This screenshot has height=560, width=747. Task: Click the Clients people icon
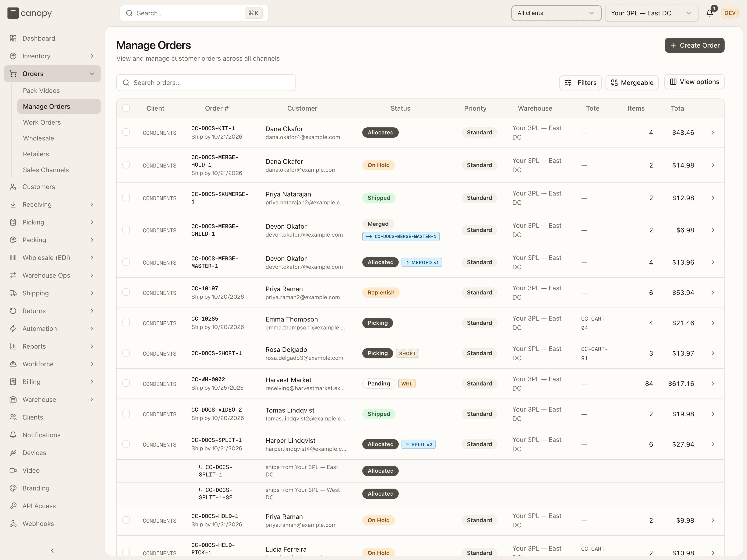point(13,417)
